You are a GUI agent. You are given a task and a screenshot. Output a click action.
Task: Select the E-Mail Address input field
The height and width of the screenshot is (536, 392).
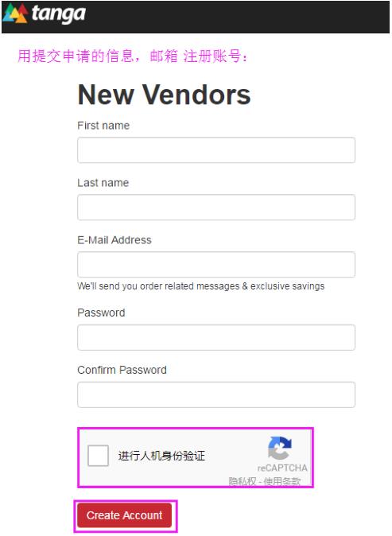pos(216,265)
